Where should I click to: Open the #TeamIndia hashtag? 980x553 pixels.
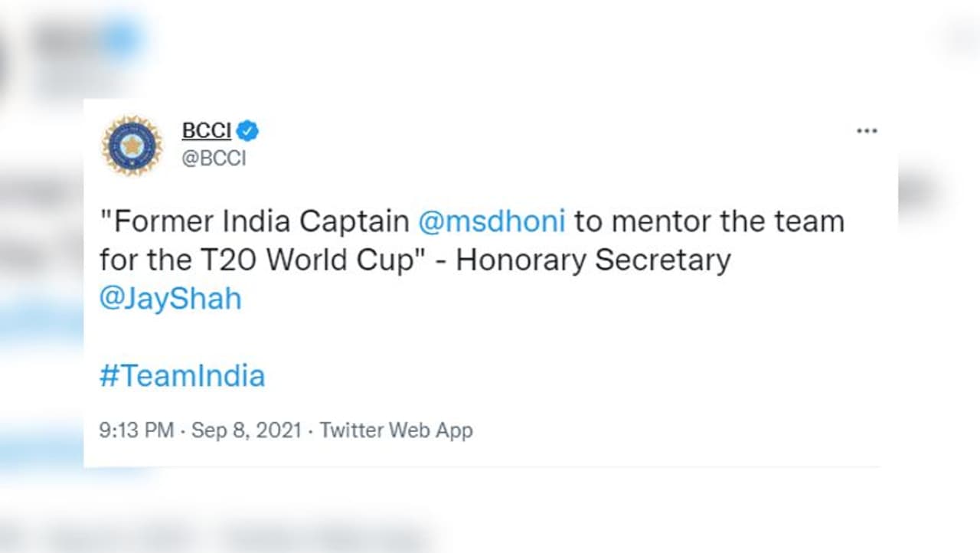tap(182, 376)
